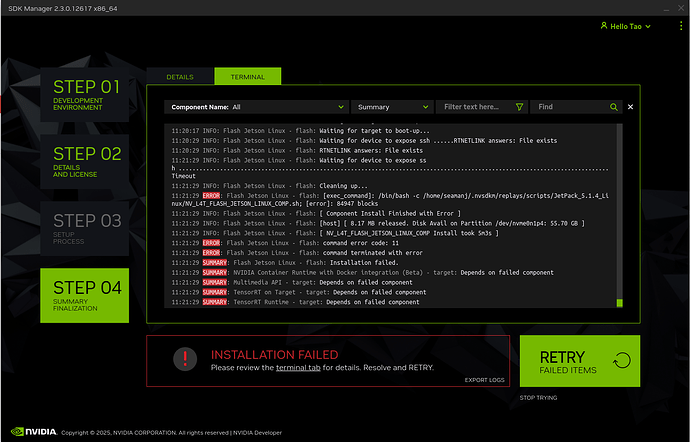The width and height of the screenshot is (690, 442).
Task: Click the NVIDIA logo in the footer
Action: pyautogui.click(x=34, y=432)
